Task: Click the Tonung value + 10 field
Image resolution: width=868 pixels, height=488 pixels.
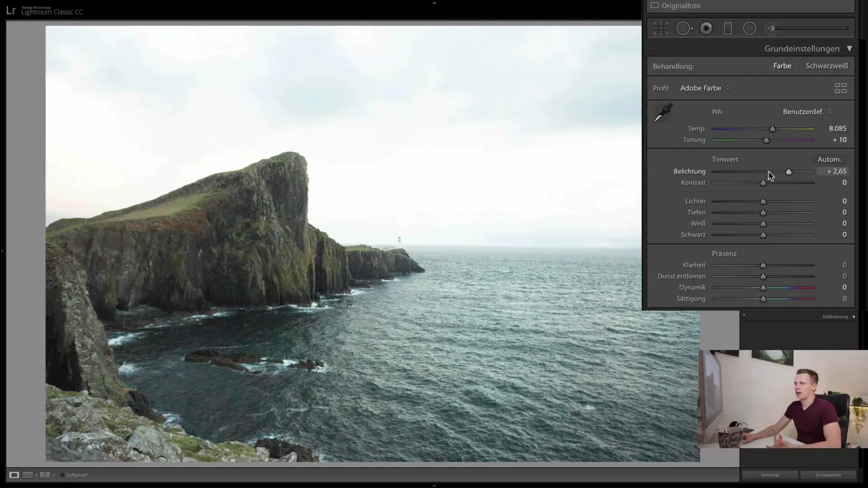Action: pyautogui.click(x=840, y=140)
